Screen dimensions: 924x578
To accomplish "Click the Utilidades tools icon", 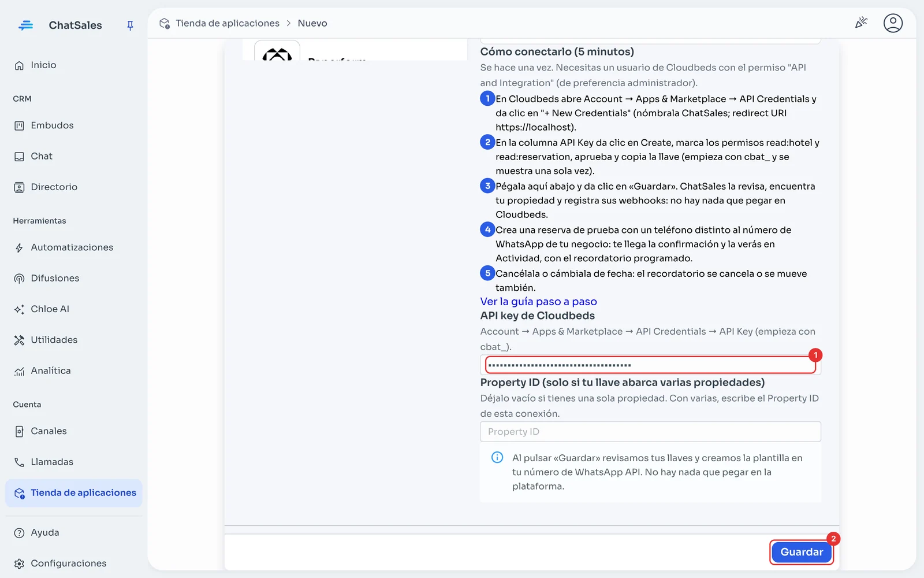I will [x=19, y=340].
